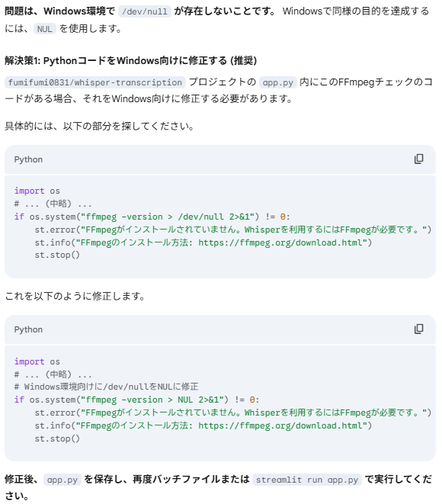This screenshot has width=442, height=504.
Task: Click st.stop() in the first code block
Action: coord(57,255)
